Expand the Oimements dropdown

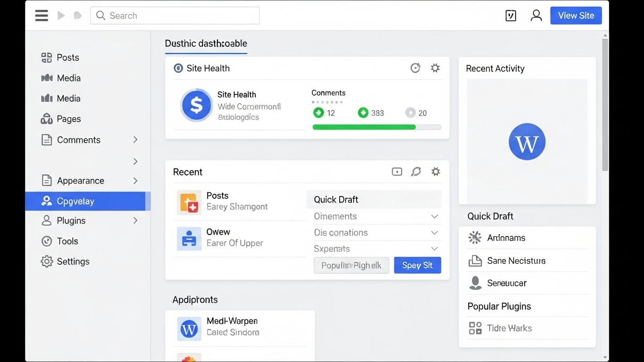pos(434,216)
